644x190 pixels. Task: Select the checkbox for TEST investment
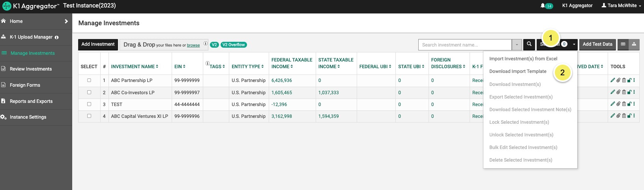coord(89,104)
